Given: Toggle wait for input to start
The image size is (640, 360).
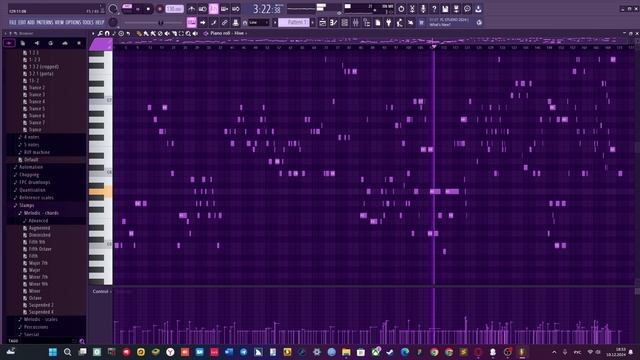Looking at the screenshot, I should (202, 9).
